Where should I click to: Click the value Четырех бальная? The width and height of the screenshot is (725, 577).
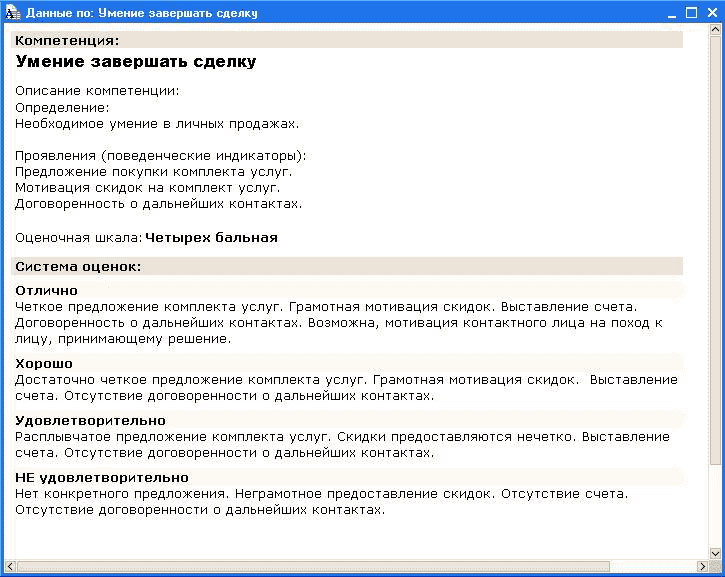(x=211, y=238)
